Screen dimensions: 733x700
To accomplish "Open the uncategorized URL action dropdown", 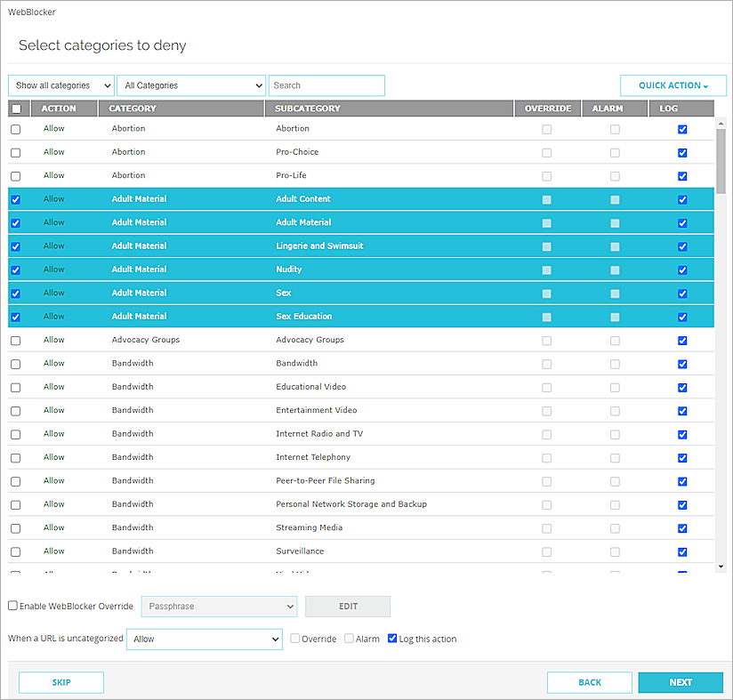I will tap(205, 639).
